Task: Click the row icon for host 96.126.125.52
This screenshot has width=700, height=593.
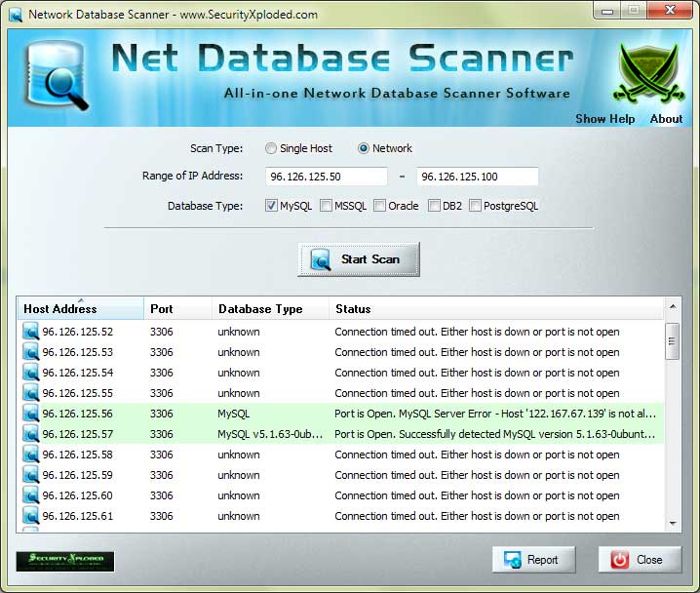Action: pos(30,332)
